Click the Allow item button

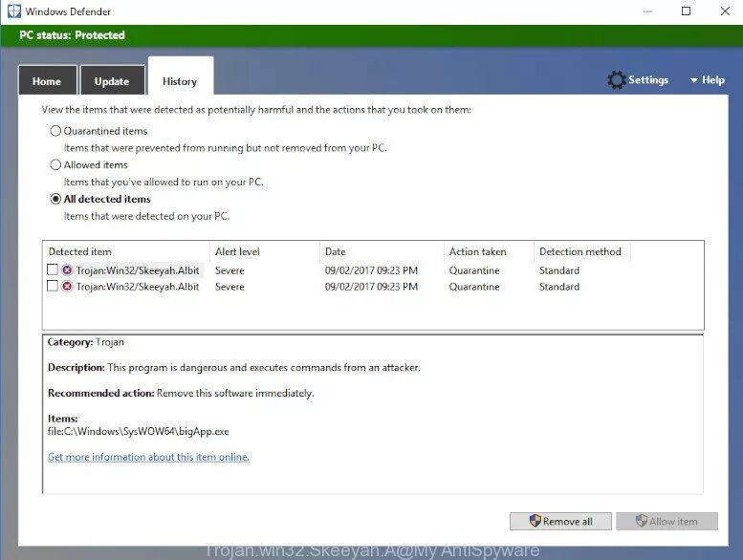667,521
